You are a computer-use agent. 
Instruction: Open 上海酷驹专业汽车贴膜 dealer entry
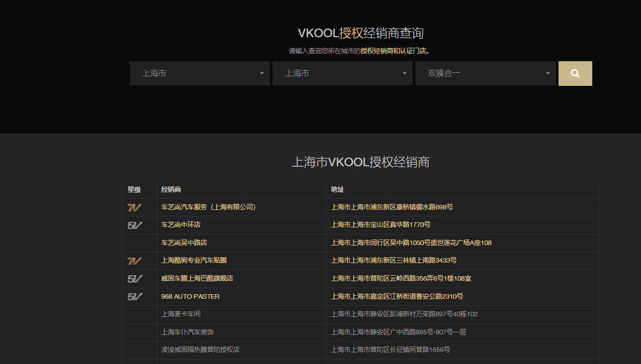point(194,260)
